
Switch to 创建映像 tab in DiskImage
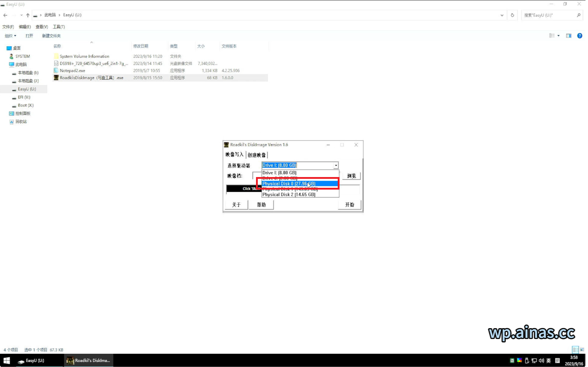(257, 155)
